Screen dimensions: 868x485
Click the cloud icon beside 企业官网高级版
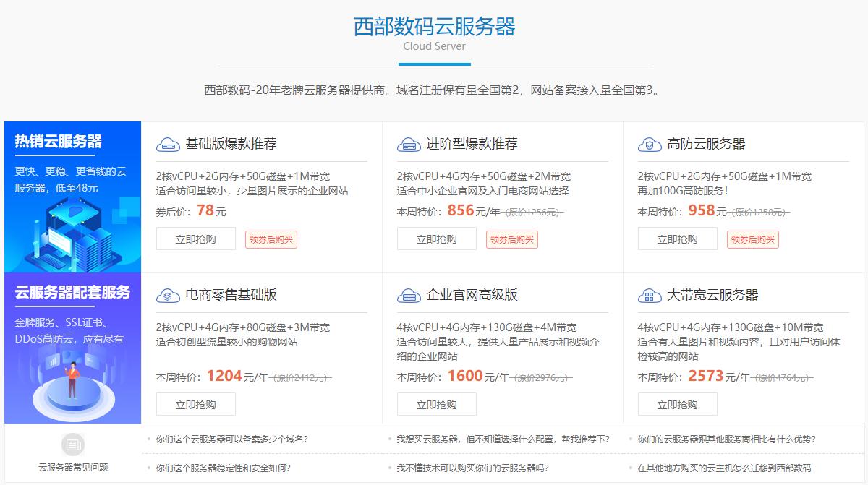pyautogui.click(x=409, y=296)
